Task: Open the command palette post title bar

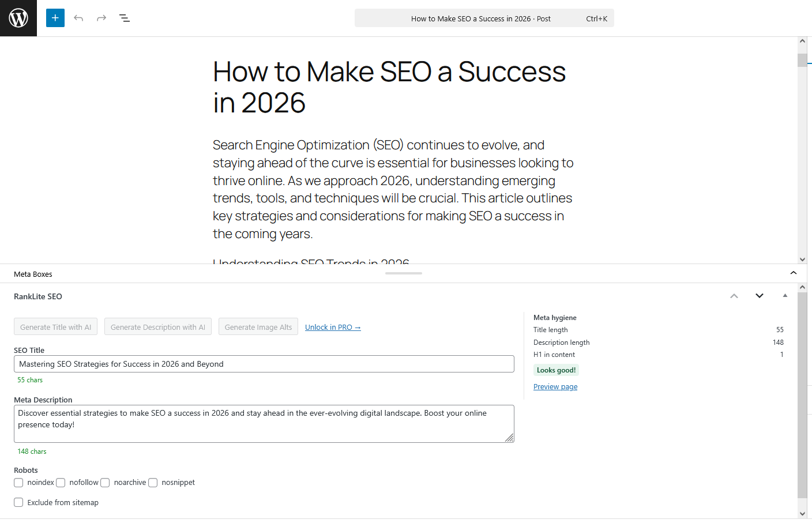Action: (x=484, y=18)
